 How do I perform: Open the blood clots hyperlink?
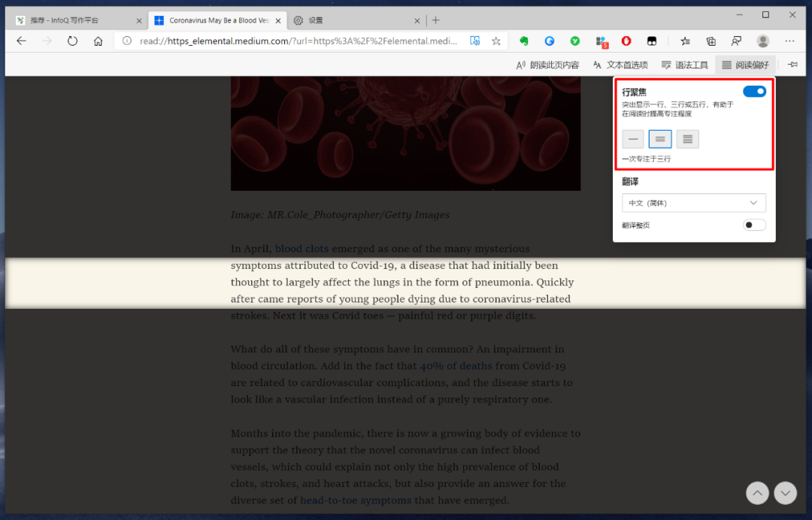[x=302, y=249]
